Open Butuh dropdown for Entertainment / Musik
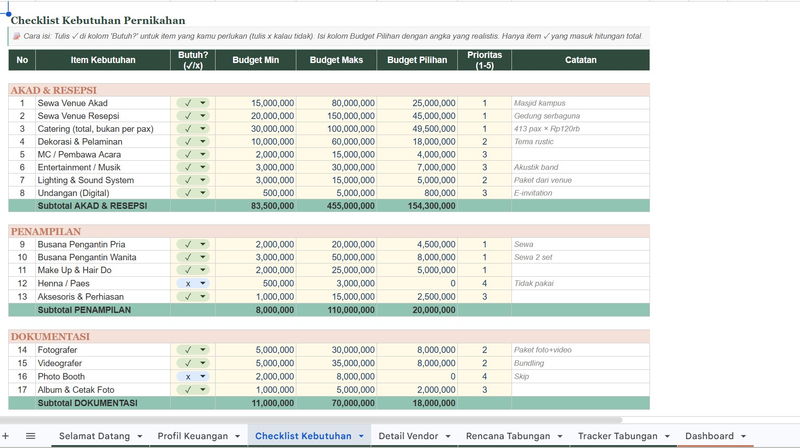Image resolution: width=800 pixels, height=448 pixels. tap(203, 167)
